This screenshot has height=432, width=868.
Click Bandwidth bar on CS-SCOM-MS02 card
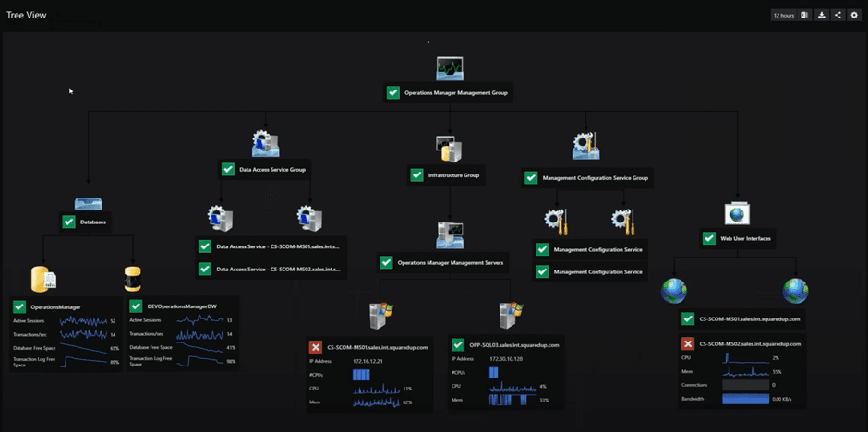745,399
